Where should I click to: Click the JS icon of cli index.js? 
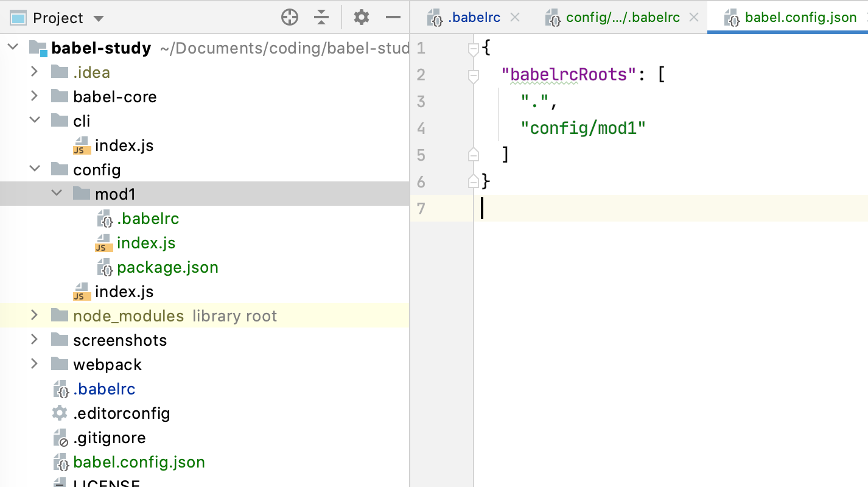click(82, 145)
